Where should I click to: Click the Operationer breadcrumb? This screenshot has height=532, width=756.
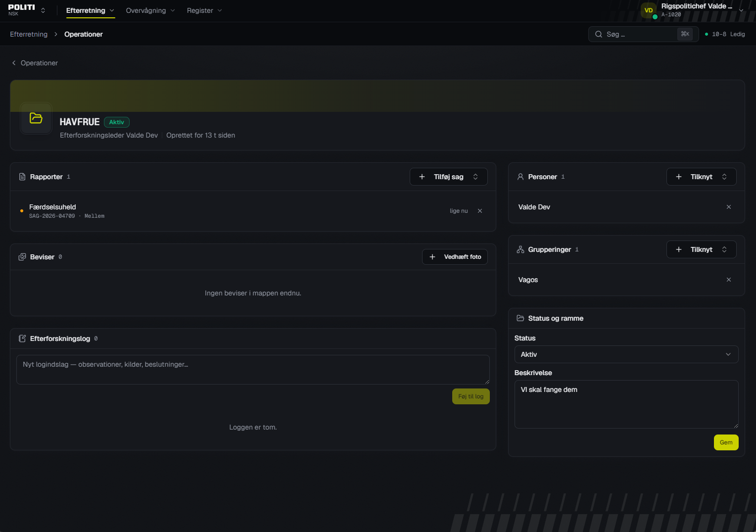pyautogui.click(x=84, y=34)
